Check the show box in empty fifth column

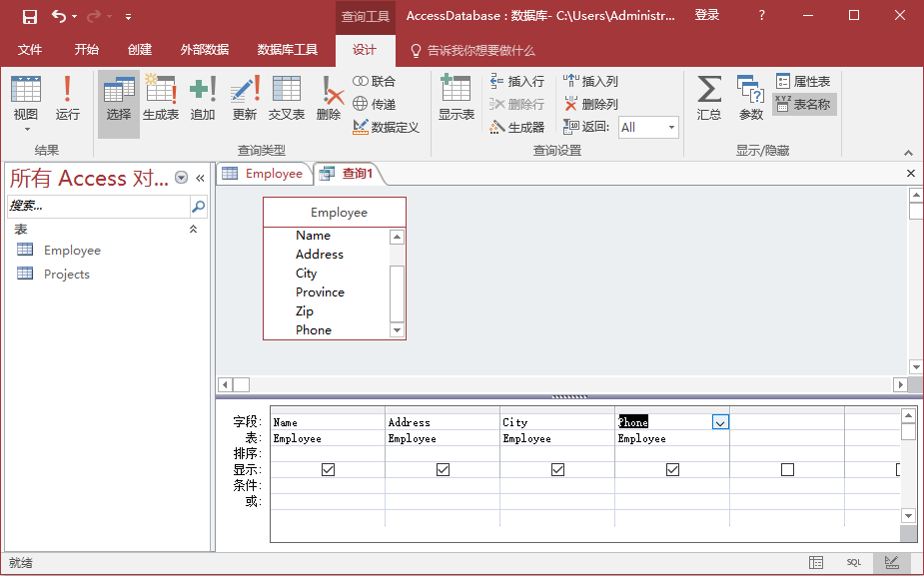[x=787, y=469]
